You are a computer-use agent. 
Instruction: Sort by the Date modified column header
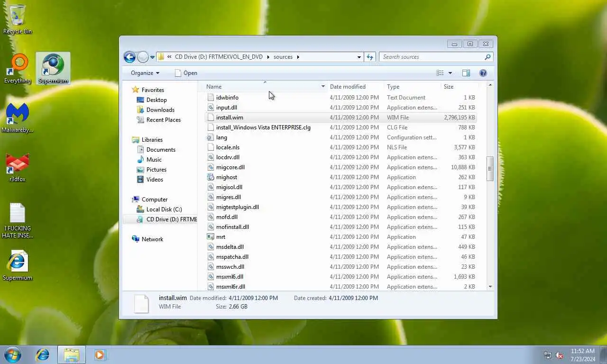click(355, 87)
